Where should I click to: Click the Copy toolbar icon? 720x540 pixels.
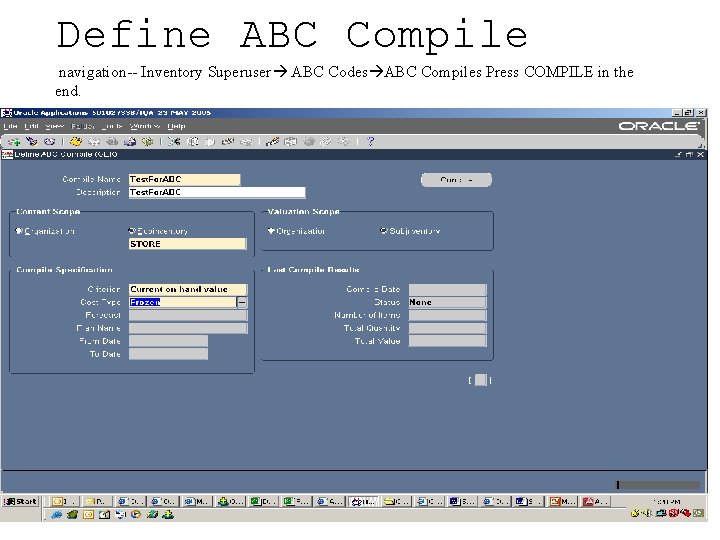pos(192,142)
